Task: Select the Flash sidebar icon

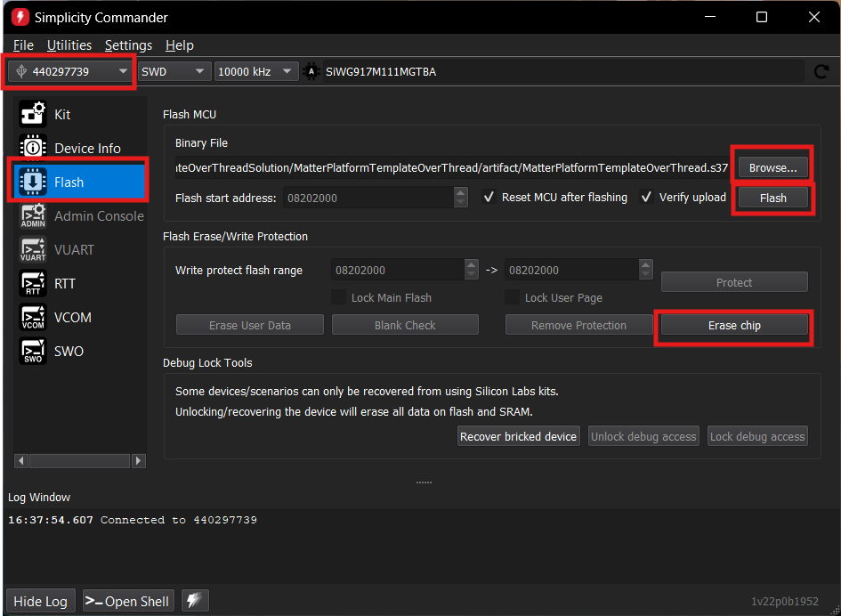Action: 33,182
